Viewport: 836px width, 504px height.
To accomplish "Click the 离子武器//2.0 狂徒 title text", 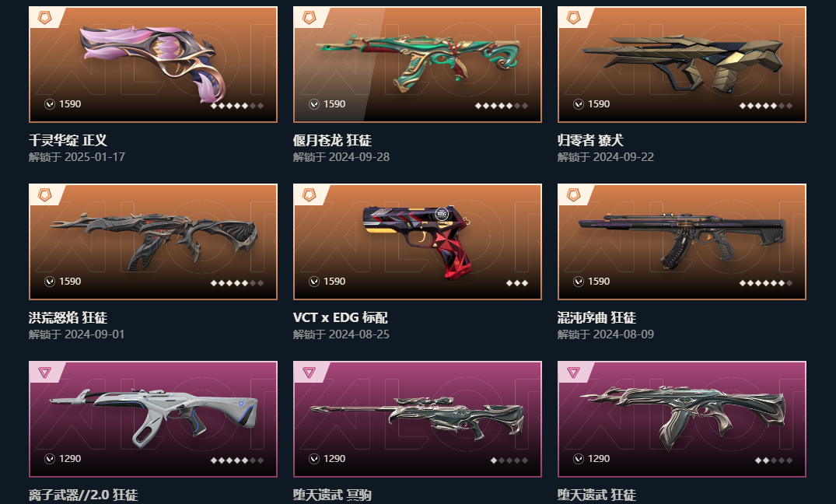I will click(83, 495).
